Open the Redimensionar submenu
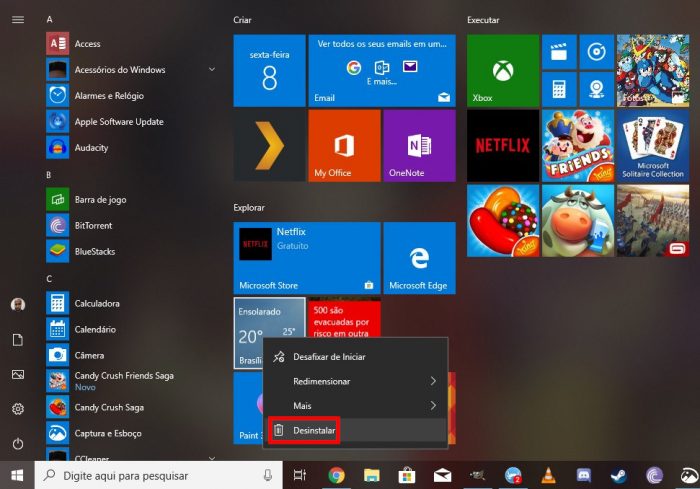Viewport: 700px width, 489px height. click(x=355, y=381)
